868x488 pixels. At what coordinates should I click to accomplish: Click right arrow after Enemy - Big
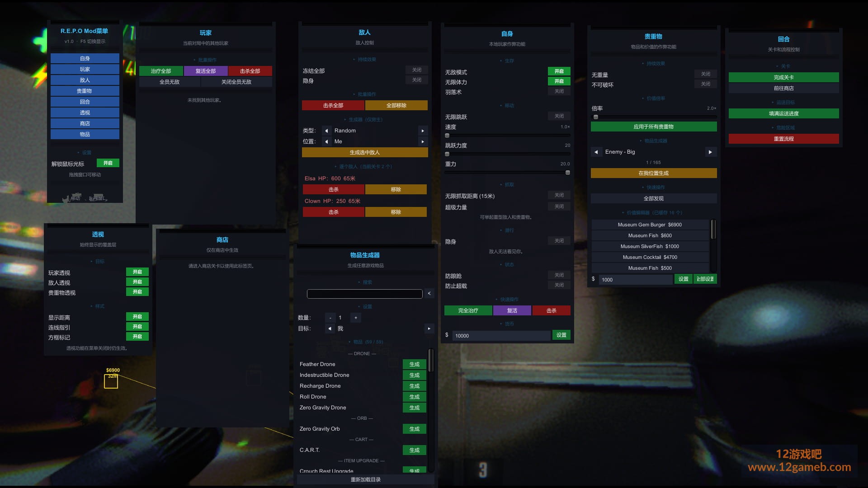710,152
